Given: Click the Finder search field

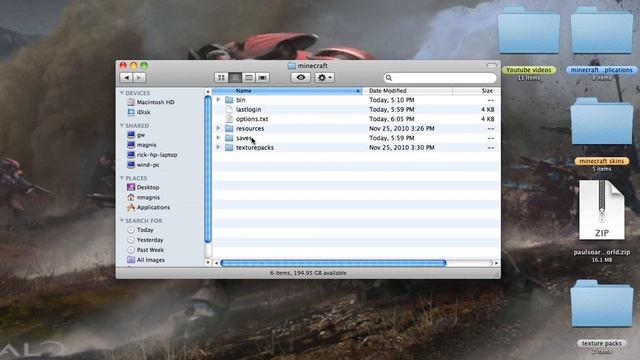Looking at the screenshot, I should (x=440, y=78).
